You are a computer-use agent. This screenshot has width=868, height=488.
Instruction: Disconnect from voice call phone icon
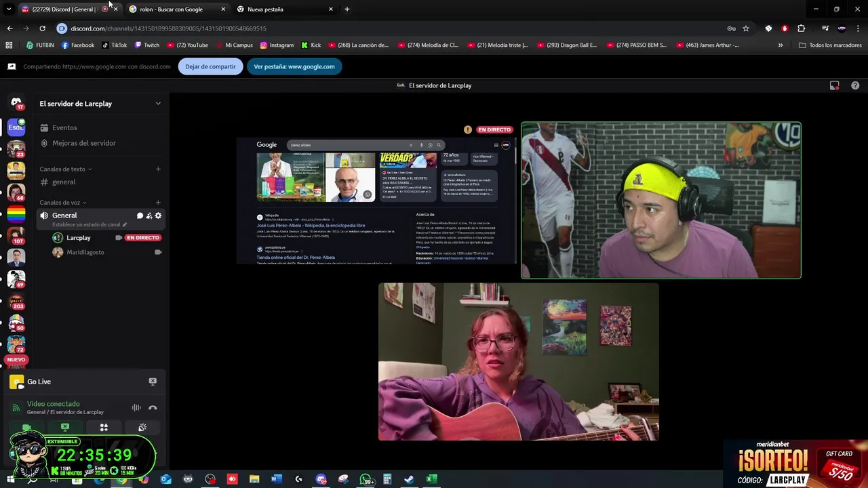pyautogui.click(x=153, y=407)
